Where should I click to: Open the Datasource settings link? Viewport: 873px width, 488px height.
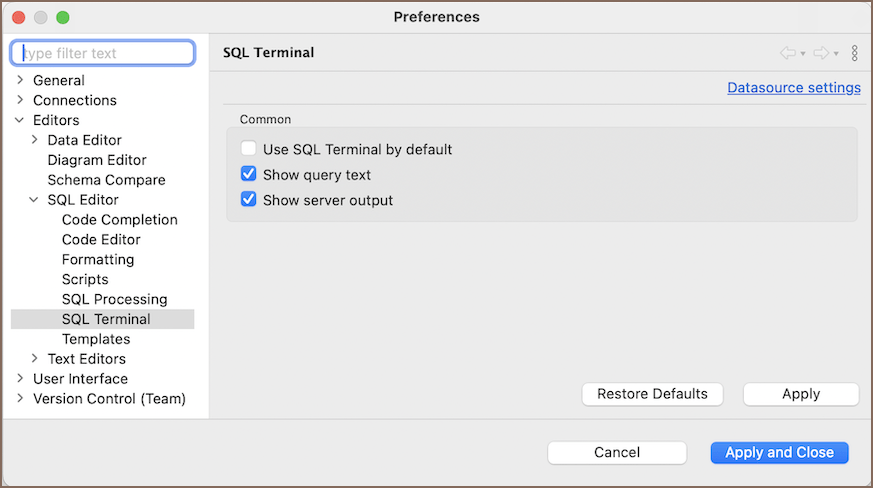coord(793,88)
